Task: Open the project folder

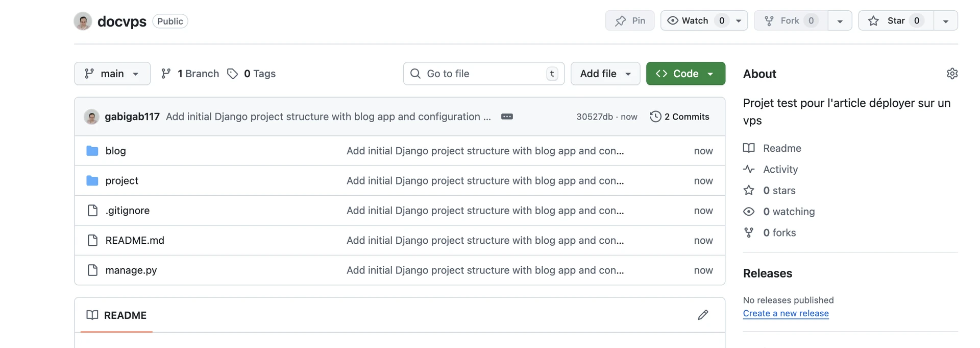Action: [121, 181]
